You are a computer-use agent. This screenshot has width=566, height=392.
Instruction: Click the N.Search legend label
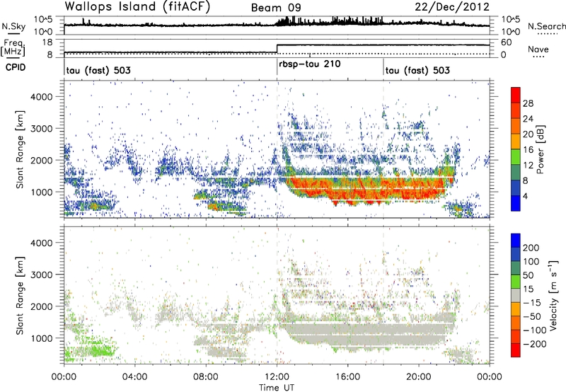(x=546, y=26)
